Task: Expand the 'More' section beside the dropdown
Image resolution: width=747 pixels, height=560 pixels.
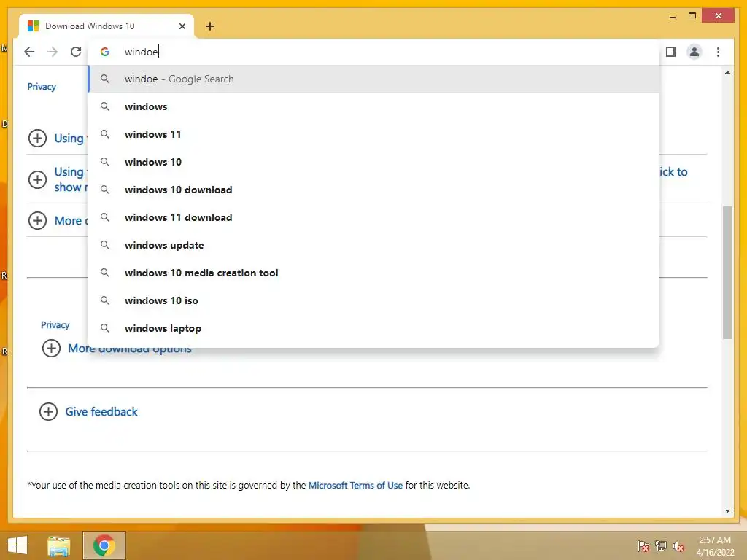Action: pos(38,220)
